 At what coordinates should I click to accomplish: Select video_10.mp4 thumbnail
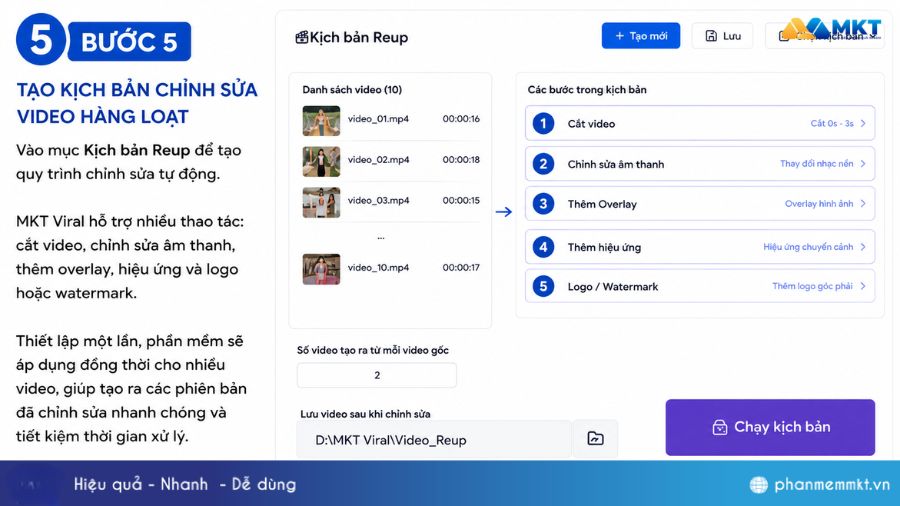tap(321, 269)
